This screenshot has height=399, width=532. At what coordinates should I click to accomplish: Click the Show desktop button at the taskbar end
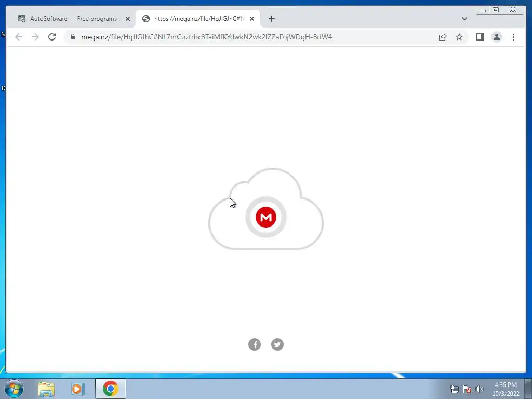[528, 389]
